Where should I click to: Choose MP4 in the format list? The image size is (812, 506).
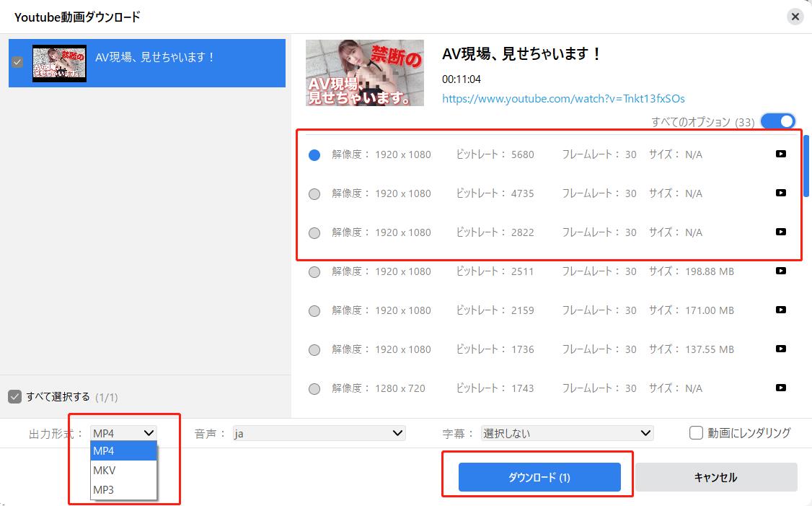point(123,450)
